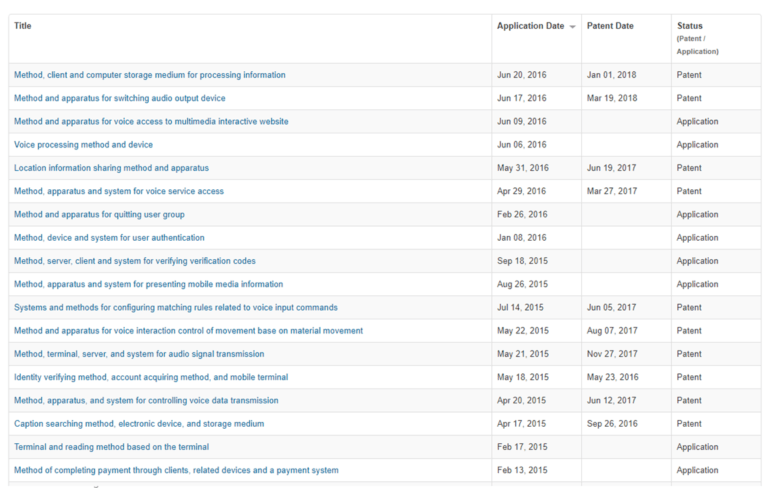The height and width of the screenshot is (488, 768).
Task: Open 'switching audio output device' patent link
Action: click(119, 98)
